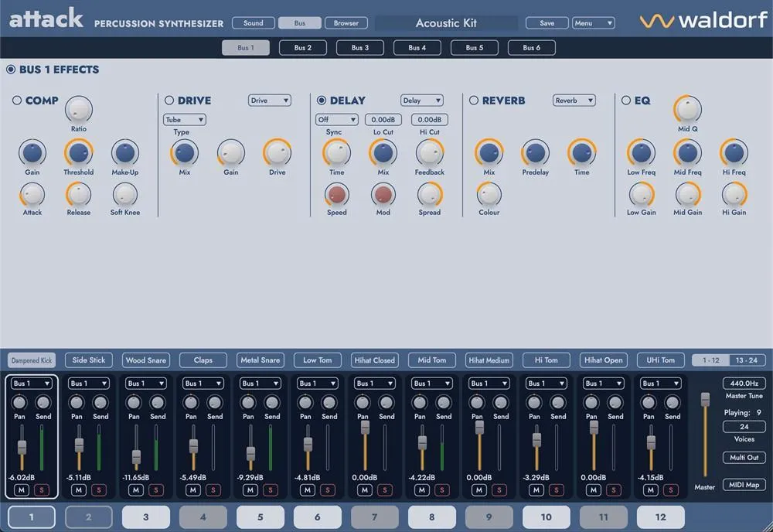773x532 pixels.
Task: Mute channel 1 Dampened Kick
Action: [20, 489]
